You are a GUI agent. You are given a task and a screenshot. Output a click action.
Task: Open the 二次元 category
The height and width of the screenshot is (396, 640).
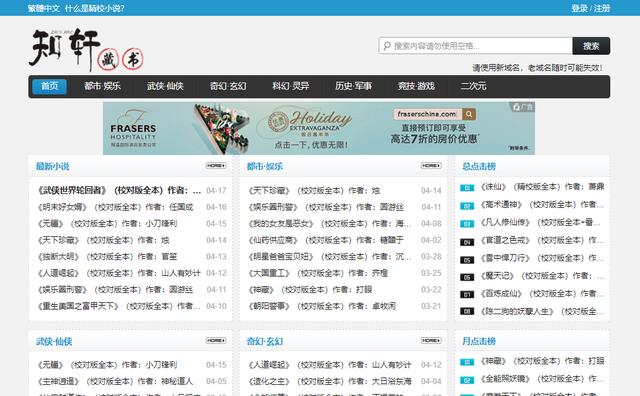coord(473,86)
